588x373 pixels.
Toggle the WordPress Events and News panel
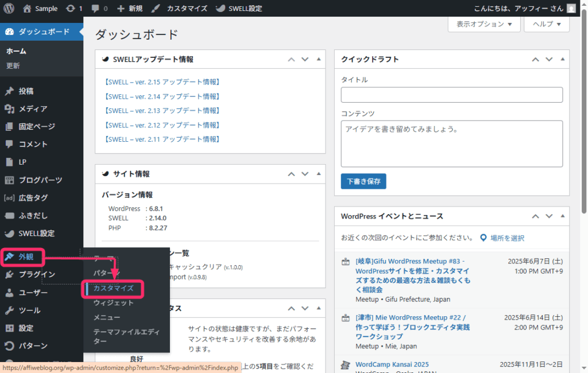[x=562, y=216]
